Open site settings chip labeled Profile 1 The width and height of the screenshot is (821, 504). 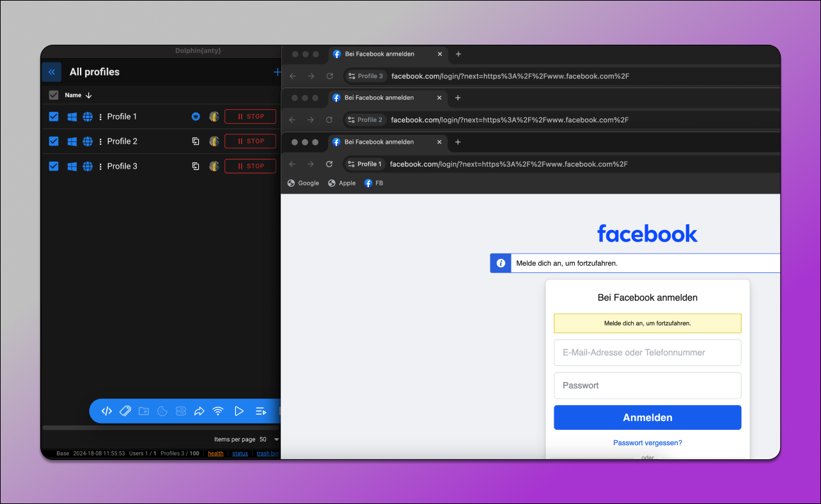click(x=364, y=164)
